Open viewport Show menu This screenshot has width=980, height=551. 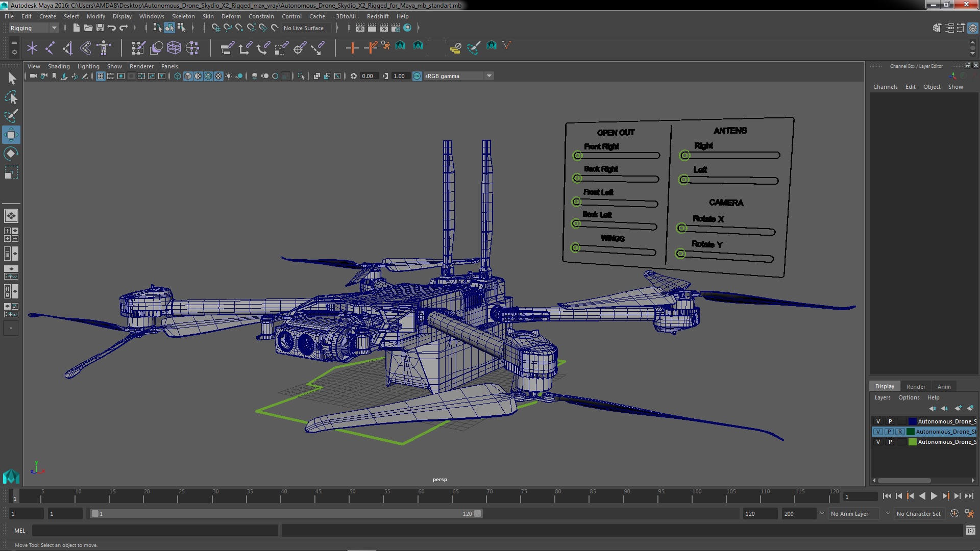(x=114, y=66)
